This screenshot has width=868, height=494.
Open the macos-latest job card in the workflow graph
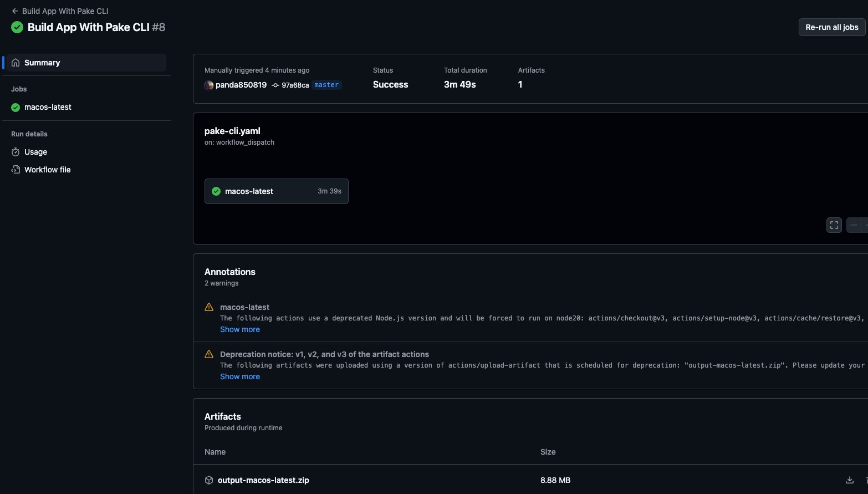(x=277, y=191)
